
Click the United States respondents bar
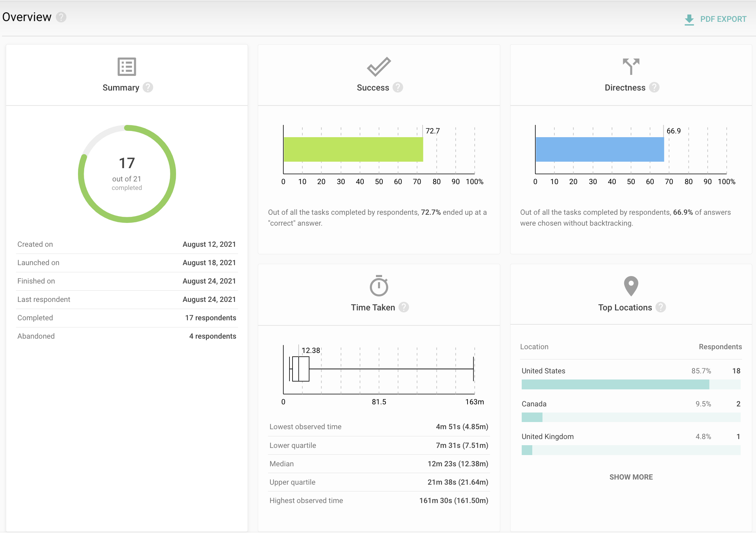tap(615, 385)
